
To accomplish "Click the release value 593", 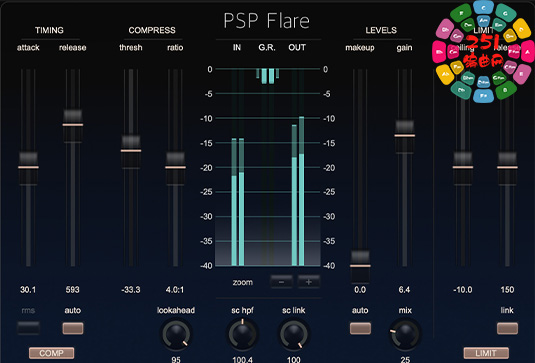I will [73, 290].
